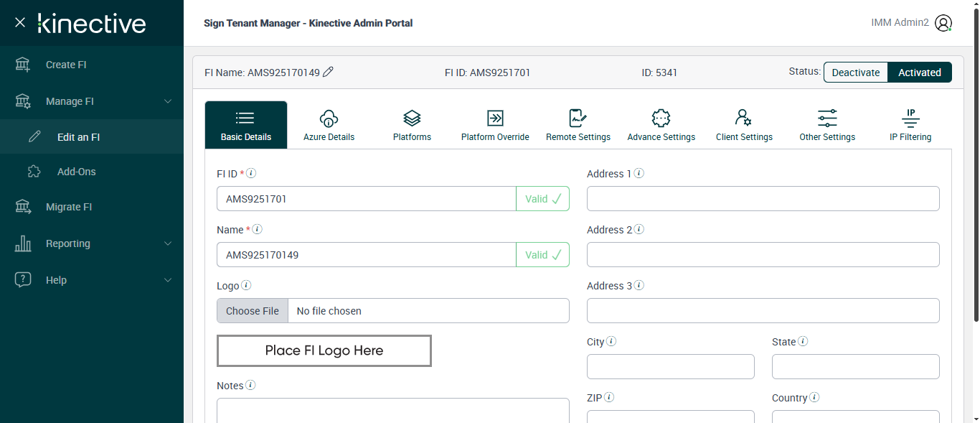Click the Choose File button for Logo
Viewport: 980px width, 423px height.
(253, 311)
